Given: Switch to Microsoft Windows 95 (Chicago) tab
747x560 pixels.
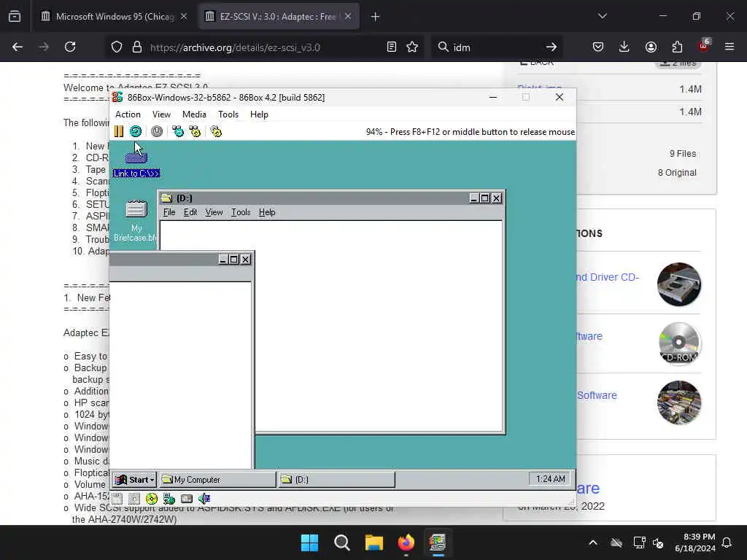Looking at the screenshot, I should pos(113,17).
